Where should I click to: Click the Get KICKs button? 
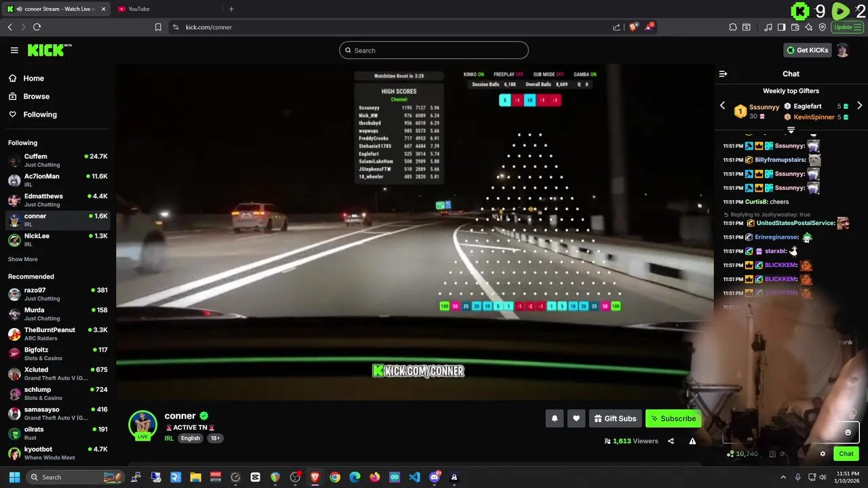(x=807, y=50)
